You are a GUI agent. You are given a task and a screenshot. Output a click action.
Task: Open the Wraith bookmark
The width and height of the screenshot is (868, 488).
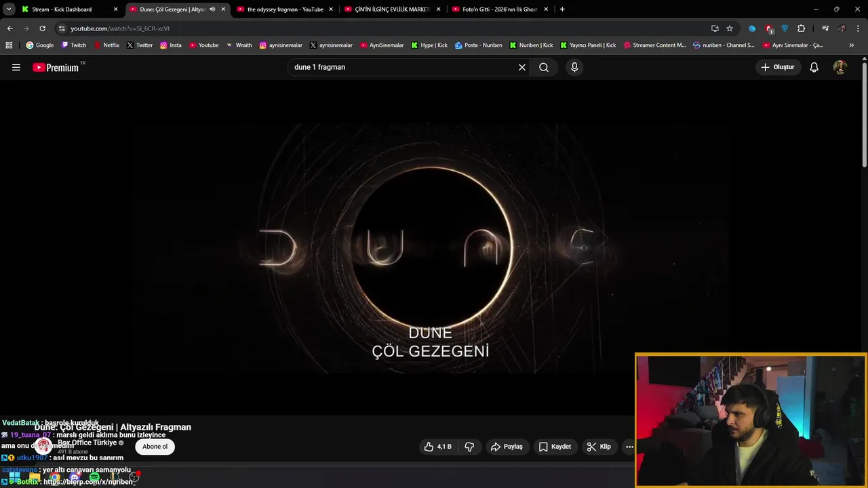pyautogui.click(x=239, y=45)
